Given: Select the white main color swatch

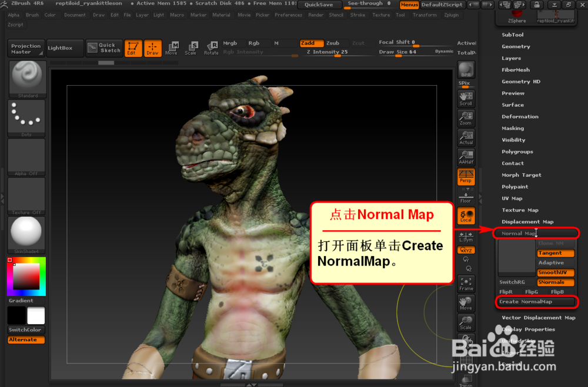Looking at the screenshot, I should 36,315.
